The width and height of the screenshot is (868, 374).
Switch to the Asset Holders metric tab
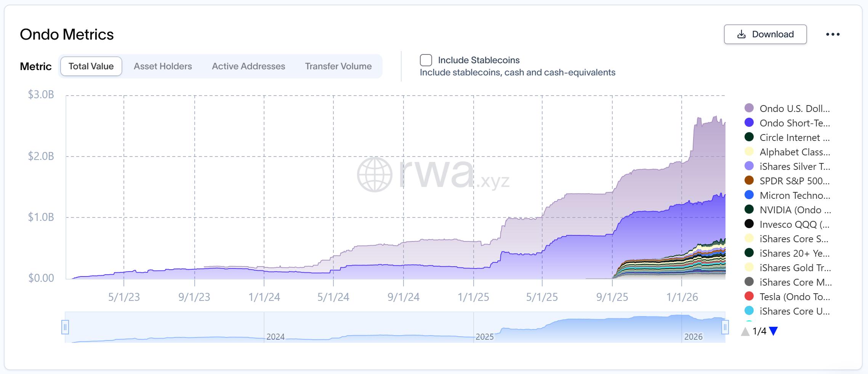click(x=163, y=66)
